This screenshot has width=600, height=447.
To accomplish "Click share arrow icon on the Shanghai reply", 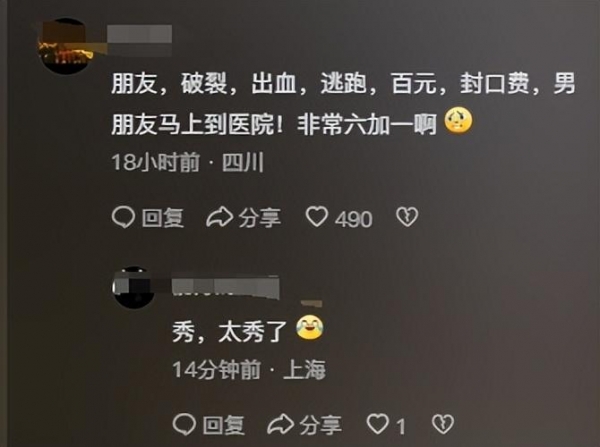I will 280,424.
